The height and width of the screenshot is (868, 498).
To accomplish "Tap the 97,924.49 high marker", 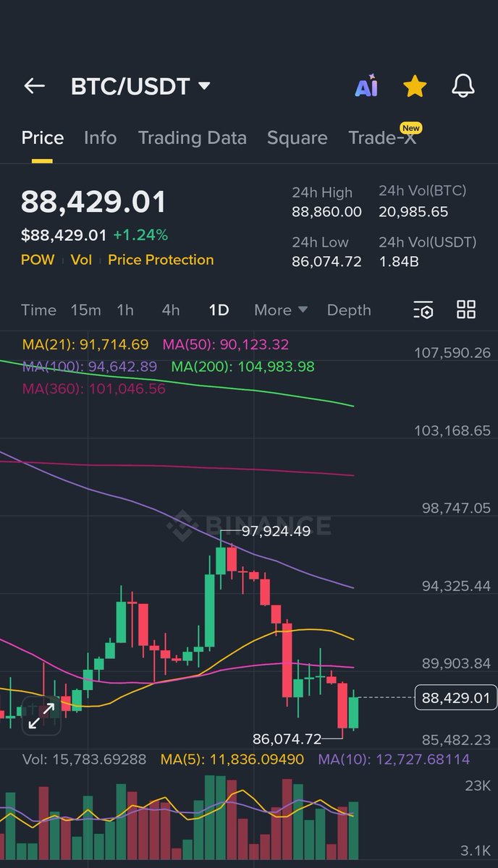I will click(x=276, y=532).
